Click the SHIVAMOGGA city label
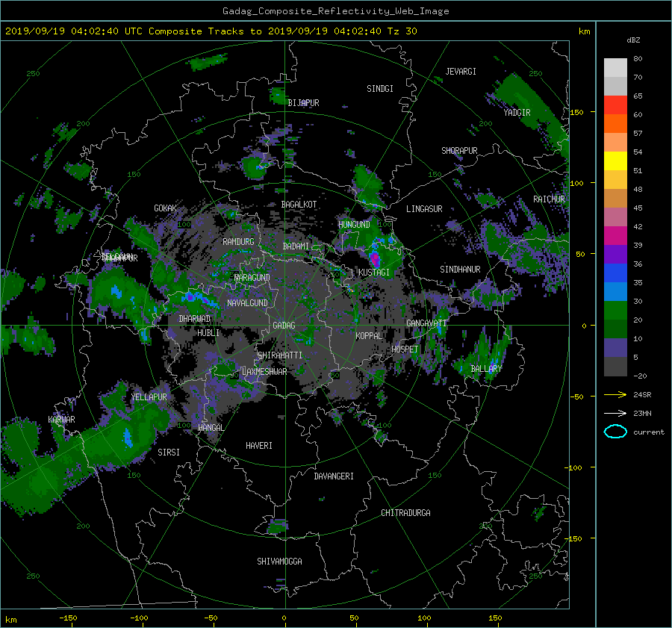672x628 pixels. (x=279, y=562)
